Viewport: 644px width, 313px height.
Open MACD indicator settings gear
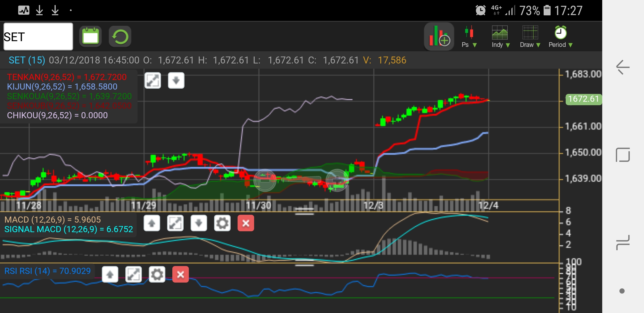[x=222, y=223]
